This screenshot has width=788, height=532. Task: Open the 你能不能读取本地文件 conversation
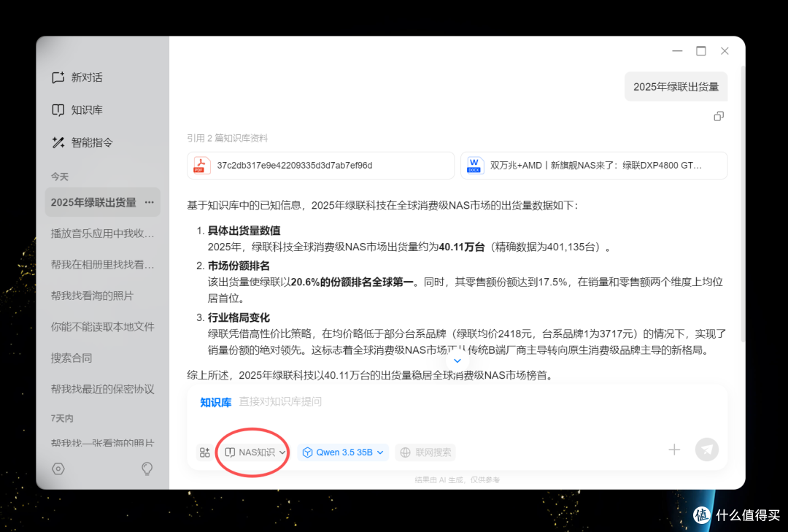103,327
